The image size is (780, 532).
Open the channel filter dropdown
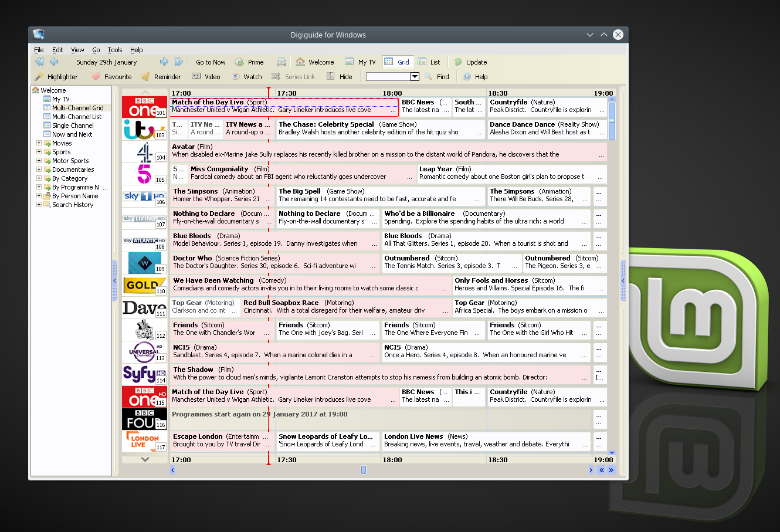[x=414, y=76]
